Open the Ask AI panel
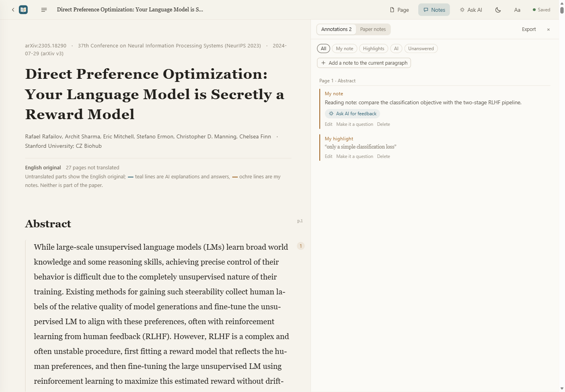The image size is (565, 392). [x=471, y=10]
